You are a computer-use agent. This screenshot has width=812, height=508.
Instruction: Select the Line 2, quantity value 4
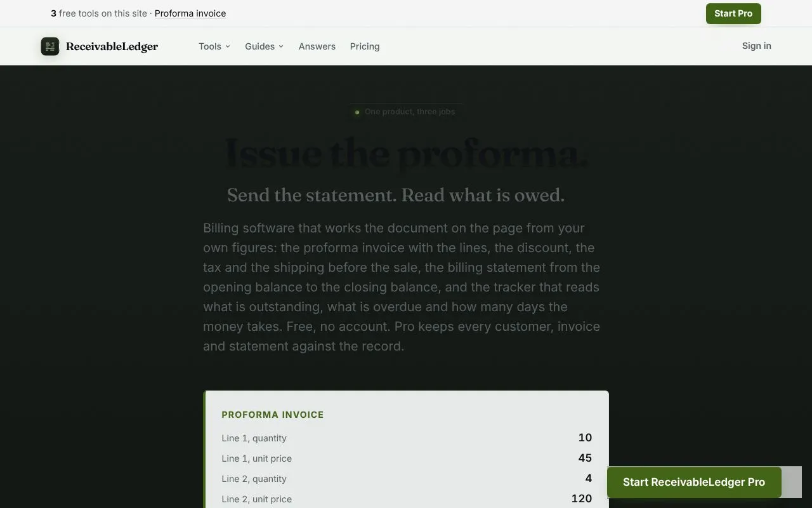point(589,478)
